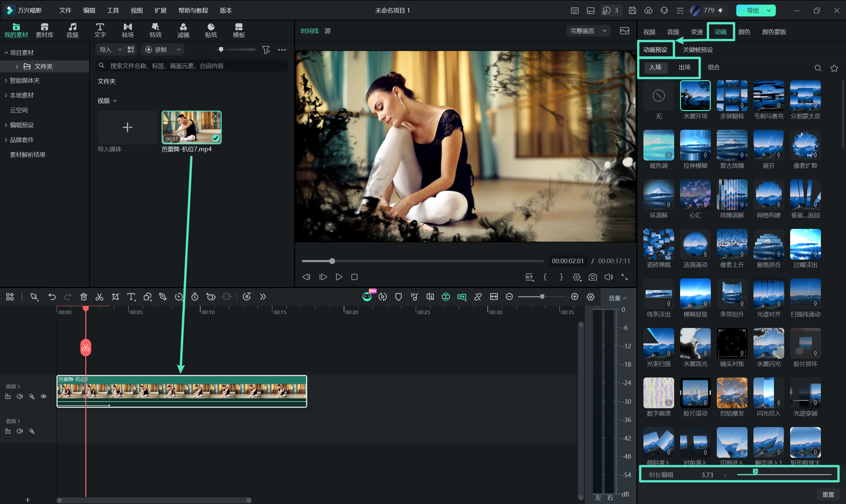Click the preview playback progress bar

pos(422,261)
